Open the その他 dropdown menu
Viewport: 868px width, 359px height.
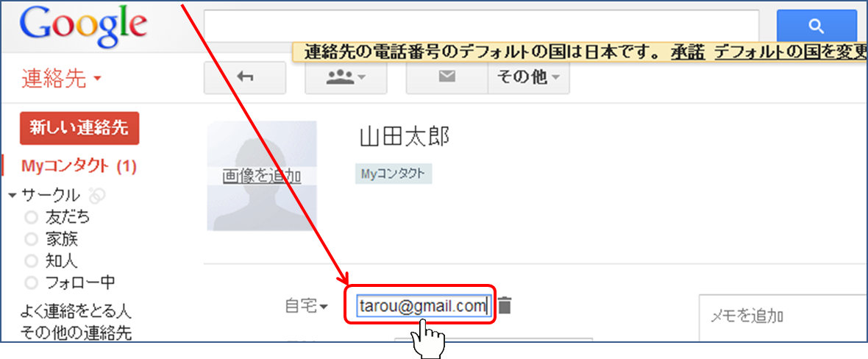point(528,77)
